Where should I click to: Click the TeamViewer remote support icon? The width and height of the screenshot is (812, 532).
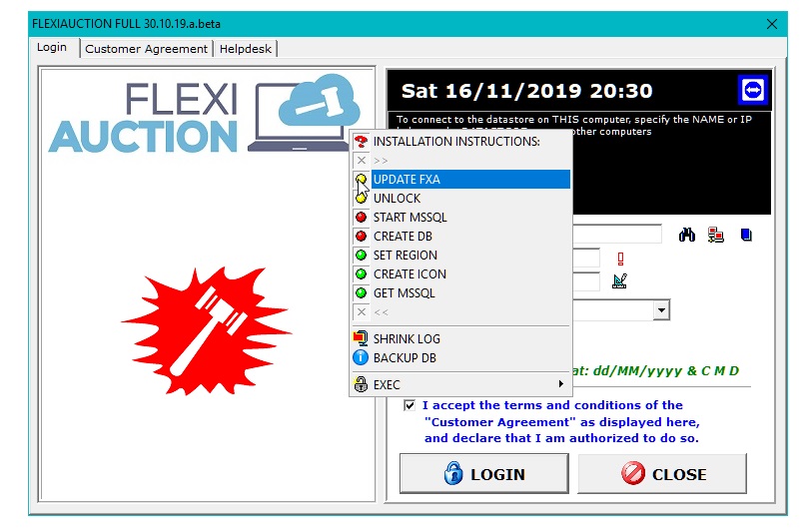coord(752,90)
